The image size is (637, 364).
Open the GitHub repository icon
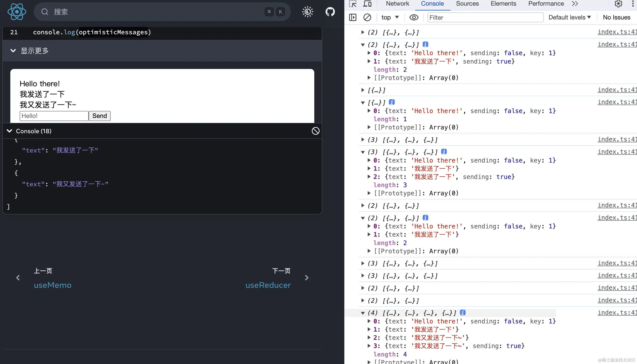(330, 11)
